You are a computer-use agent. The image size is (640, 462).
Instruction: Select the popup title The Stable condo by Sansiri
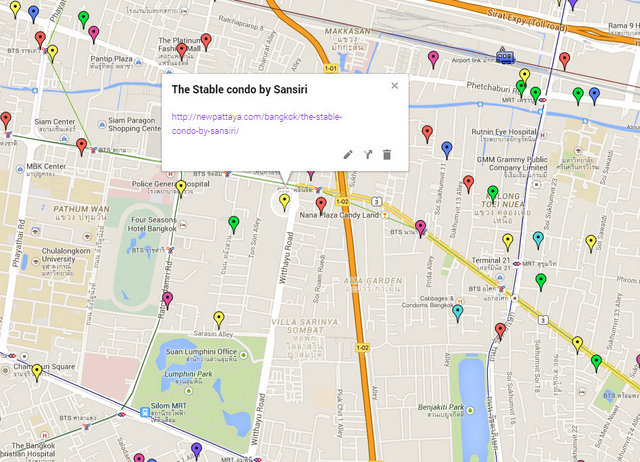point(240,89)
